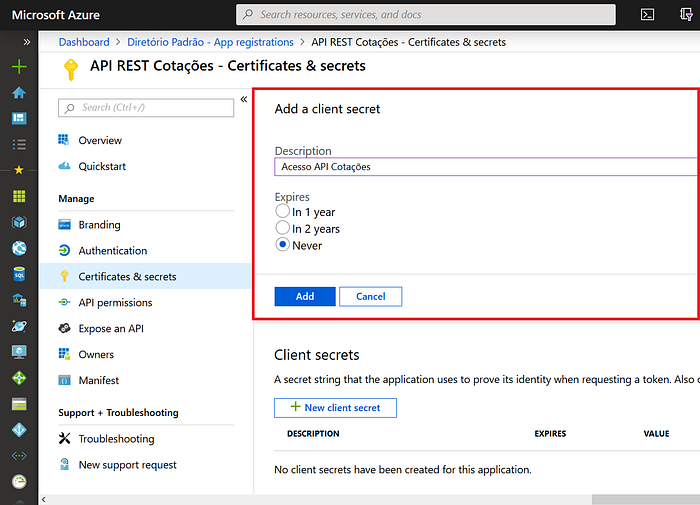Click the yellow key page icon

pyautogui.click(x=71, y=70)
